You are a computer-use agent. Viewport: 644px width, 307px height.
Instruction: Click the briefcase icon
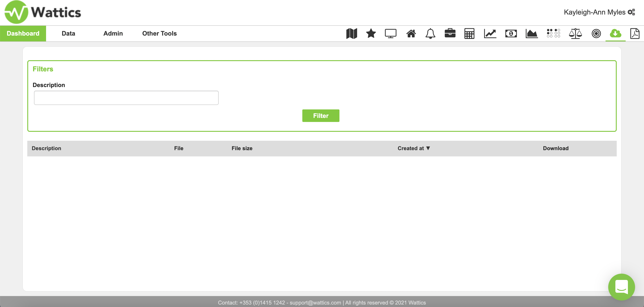pyautogui.click(x=450, y=34)
